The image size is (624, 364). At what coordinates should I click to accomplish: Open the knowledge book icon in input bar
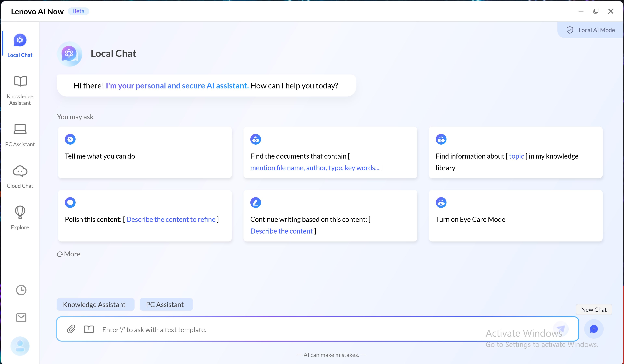click(89, 329)
